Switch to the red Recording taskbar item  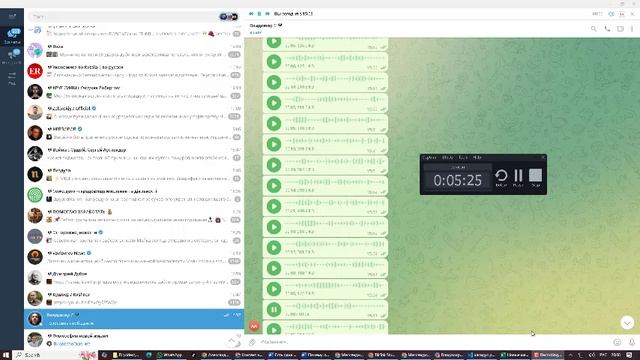pyautogui.click(x=548, y=355)
